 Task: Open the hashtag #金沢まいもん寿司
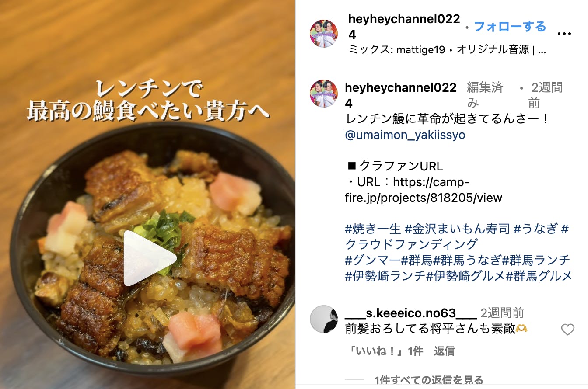(457, 229)
